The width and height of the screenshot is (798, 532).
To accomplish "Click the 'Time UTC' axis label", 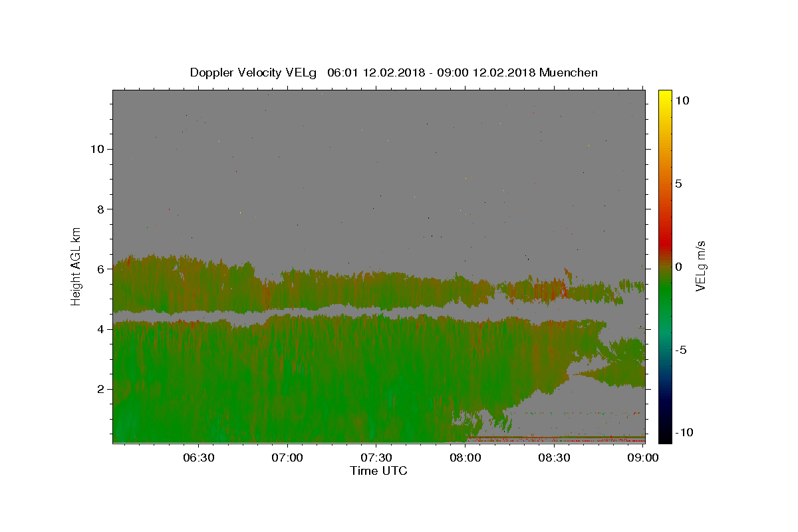I will [378, 471].
